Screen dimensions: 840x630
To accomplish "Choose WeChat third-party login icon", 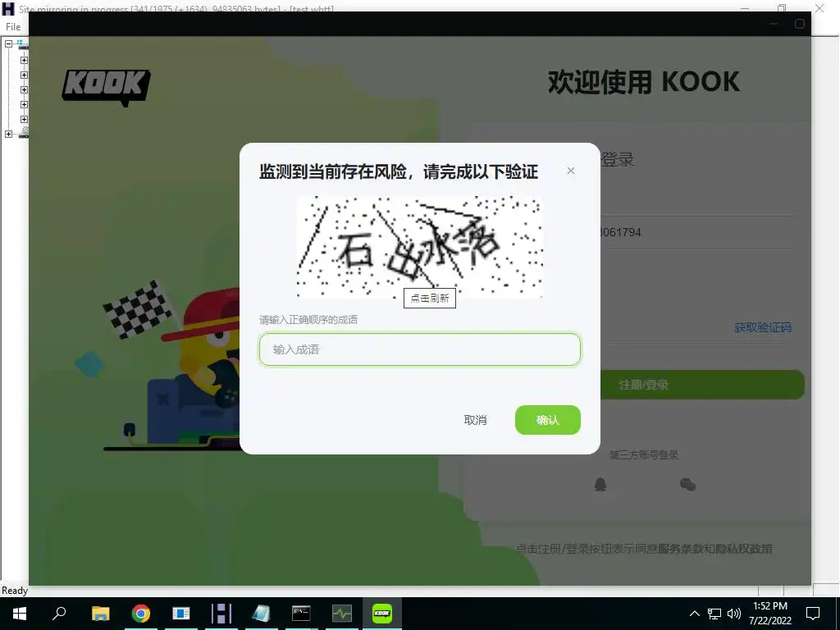I will pyautogui.click(x=688, y=485).
